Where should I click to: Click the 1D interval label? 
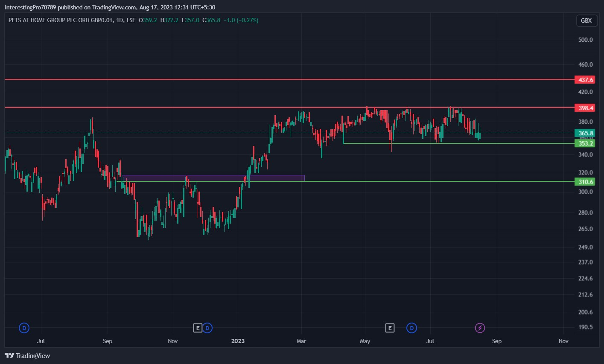coord(120,20)
